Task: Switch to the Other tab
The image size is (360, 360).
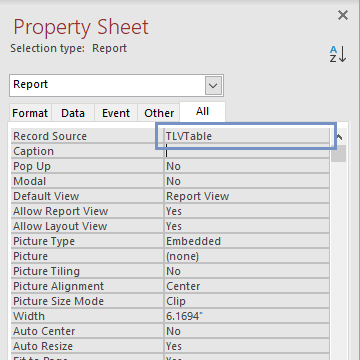Action: pyautogui.click(x=159, y=113)
